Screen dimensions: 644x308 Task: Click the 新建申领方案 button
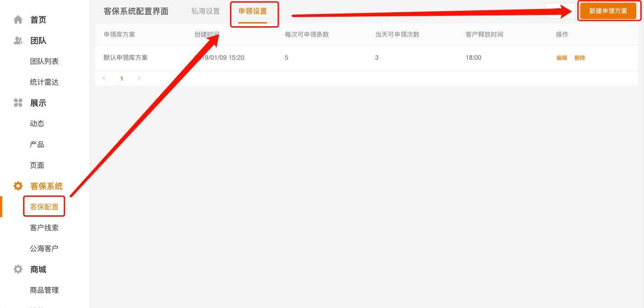point(608,11)
